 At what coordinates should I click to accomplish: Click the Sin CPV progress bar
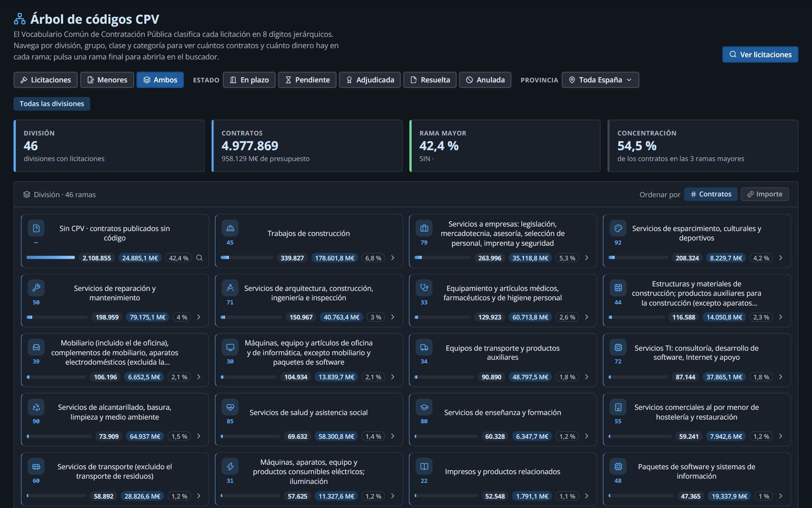point(51,258)
